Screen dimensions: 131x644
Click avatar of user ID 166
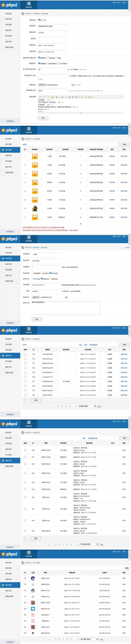[33, 627]
